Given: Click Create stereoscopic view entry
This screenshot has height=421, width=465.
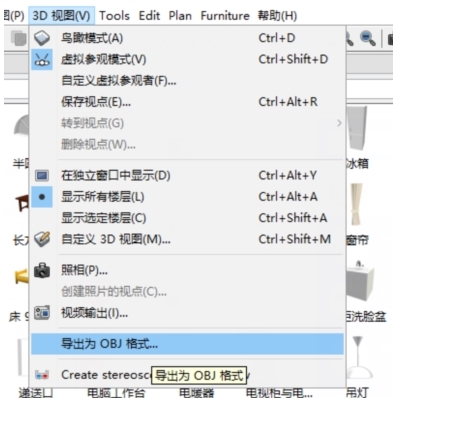Looking at the screenshot, I should 187,375.
